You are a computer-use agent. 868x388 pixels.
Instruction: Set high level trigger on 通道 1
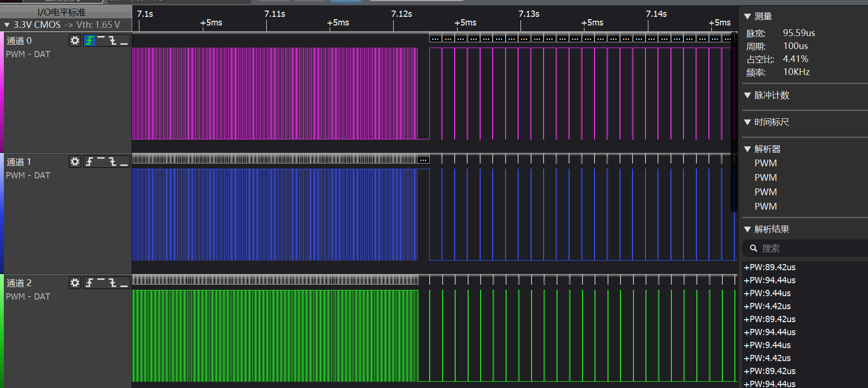(101, 162)
